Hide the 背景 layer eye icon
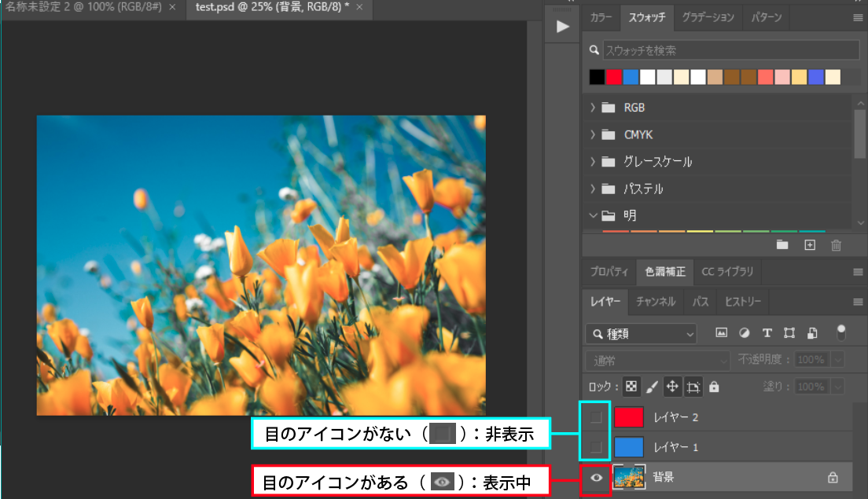Viewport: 868px width, 499px height. coord(596,478)
